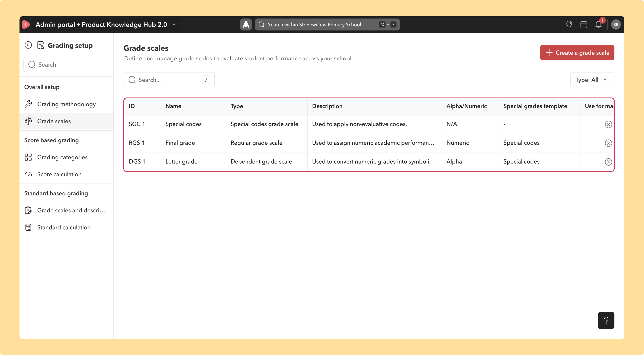Open Standard calculation in the sidebar

tap(67, 227)
